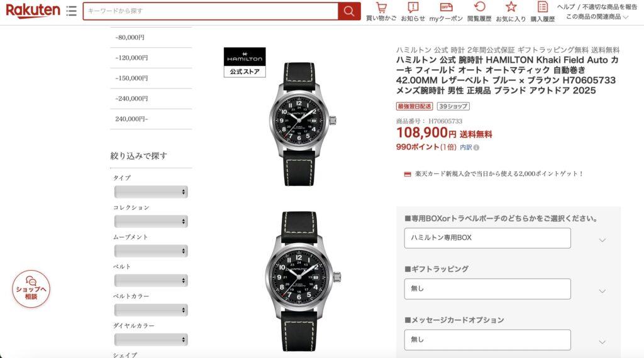
Task: Open favorites star (お気に入り) icon
Action: (511, 11)
